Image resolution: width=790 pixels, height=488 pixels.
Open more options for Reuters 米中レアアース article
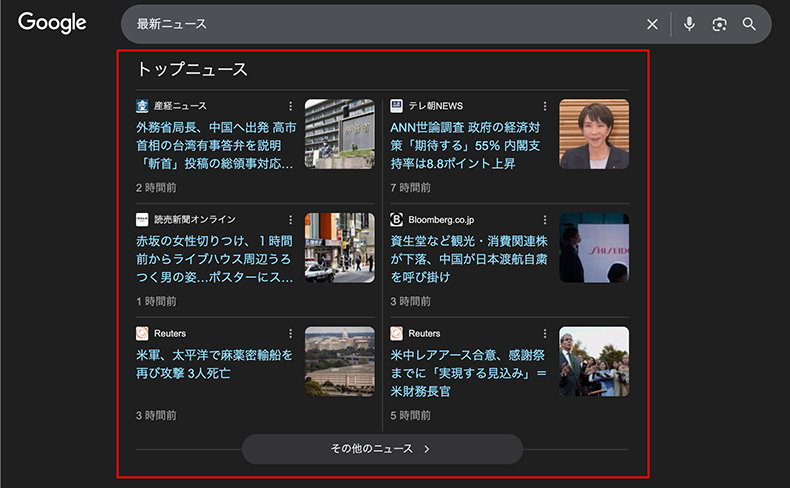click(x=545, y=333)
